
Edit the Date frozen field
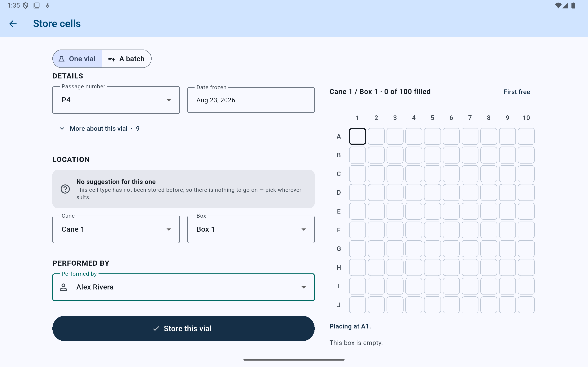[251, 100]
